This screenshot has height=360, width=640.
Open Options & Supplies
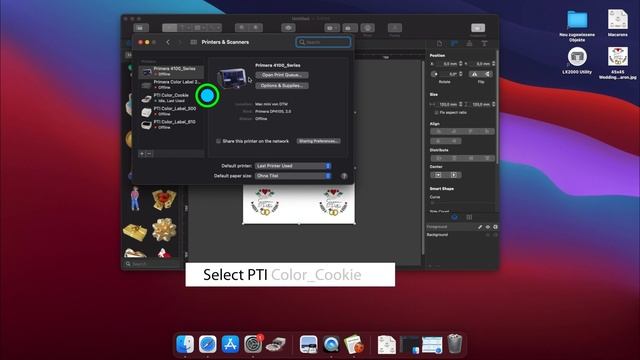click(x=282, y=86)
